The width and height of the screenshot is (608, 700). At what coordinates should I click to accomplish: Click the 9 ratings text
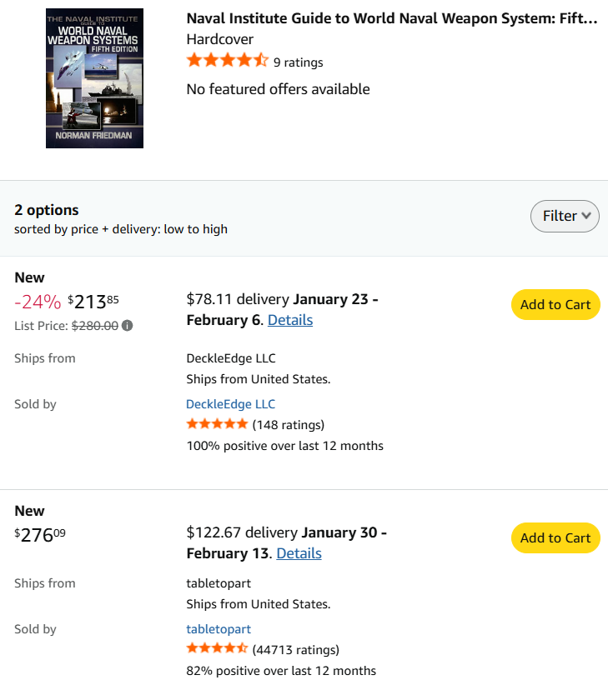pos(298,62)
